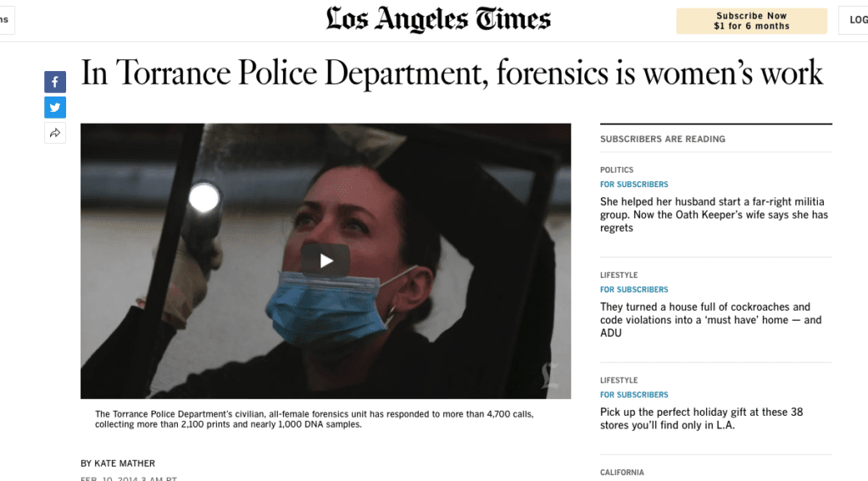Share article on Twitter

(x=55, y=108)
